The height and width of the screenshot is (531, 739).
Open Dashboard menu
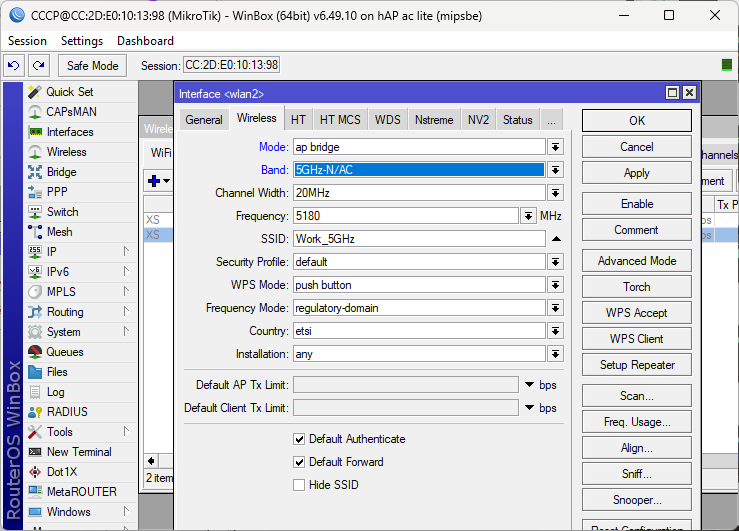(145, 41)
